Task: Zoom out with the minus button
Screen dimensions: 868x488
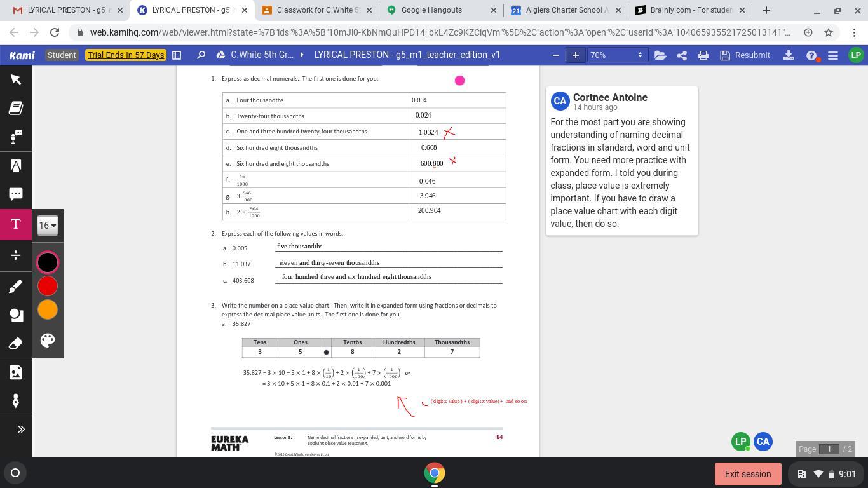Action: [x=556, y=55]
